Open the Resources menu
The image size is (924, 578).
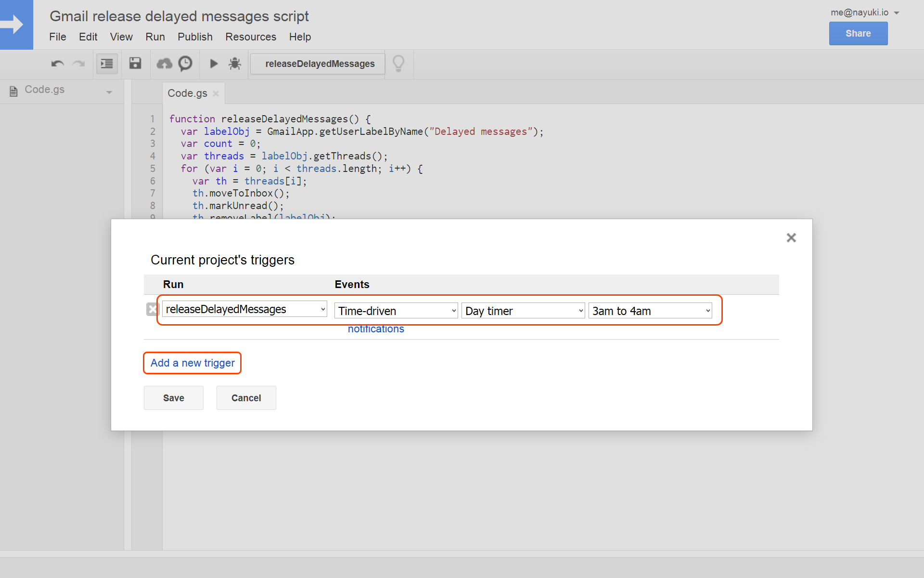(x=251, y=37)
